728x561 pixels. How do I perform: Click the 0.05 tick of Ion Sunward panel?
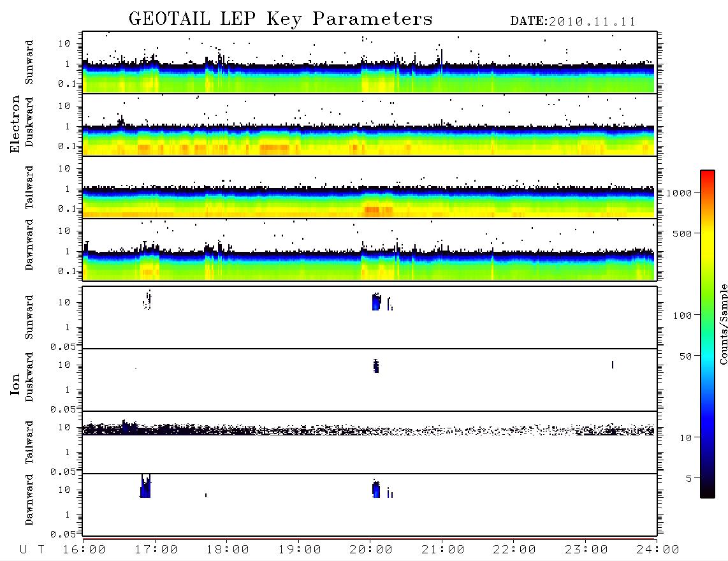tap(62, 347)
